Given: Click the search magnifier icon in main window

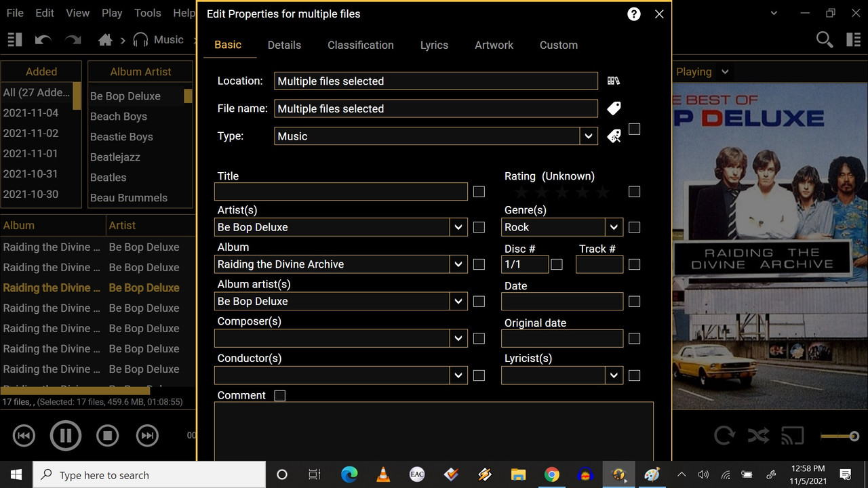Looking at the screenshot, I should tap(825, 40).
